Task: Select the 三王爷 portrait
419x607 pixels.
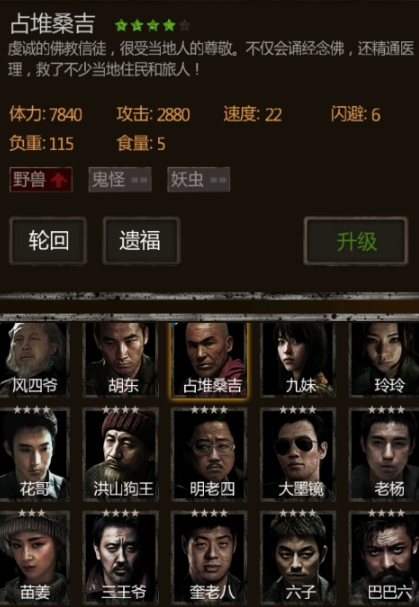Action: tap(121, 557)
